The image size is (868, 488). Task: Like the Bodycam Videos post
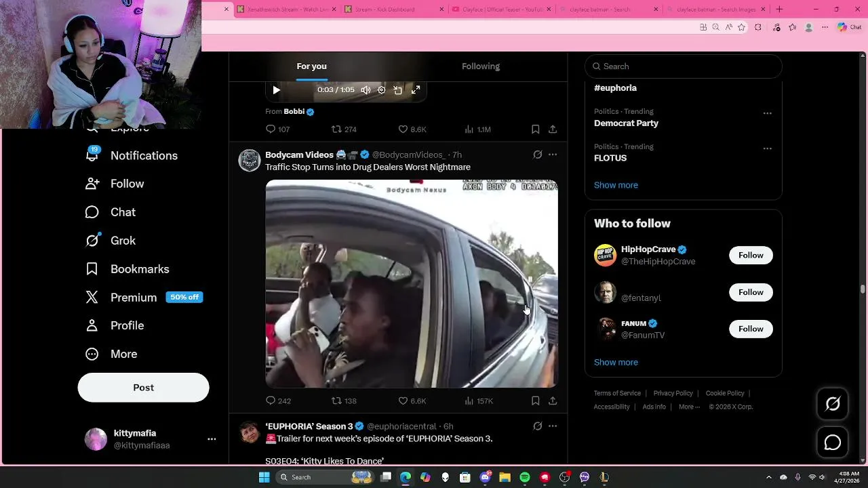click(412, 401)
